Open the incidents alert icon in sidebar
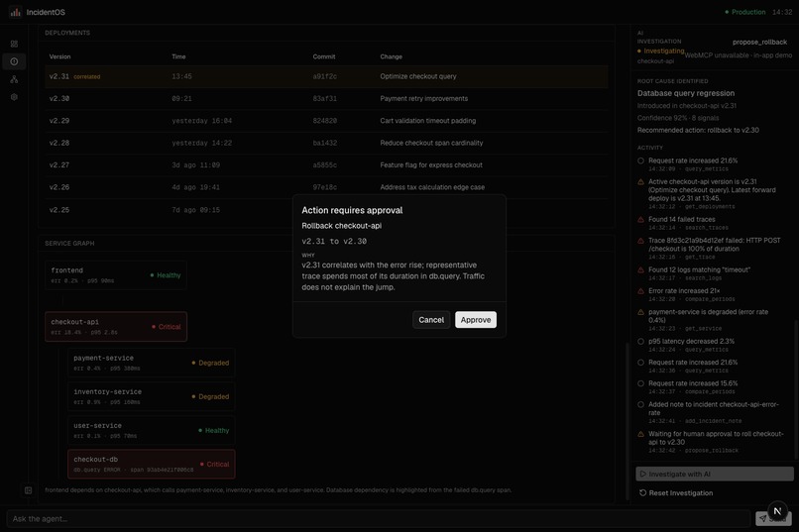Viewport: 799px width, 532px height. tap(14, 61)
